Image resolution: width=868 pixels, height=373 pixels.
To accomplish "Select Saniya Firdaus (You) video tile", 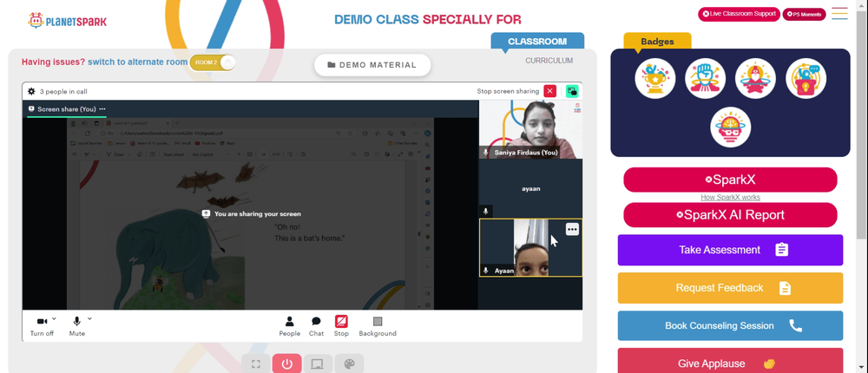I will tap(530, 129).
